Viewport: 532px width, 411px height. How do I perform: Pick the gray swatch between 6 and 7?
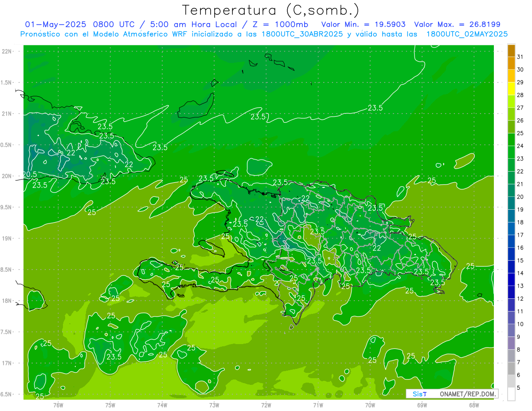click(x=511, y=369)
